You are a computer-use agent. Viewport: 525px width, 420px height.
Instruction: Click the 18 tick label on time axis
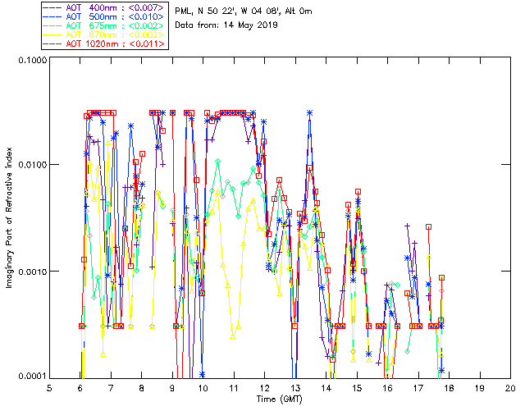[x=449, y=387]
